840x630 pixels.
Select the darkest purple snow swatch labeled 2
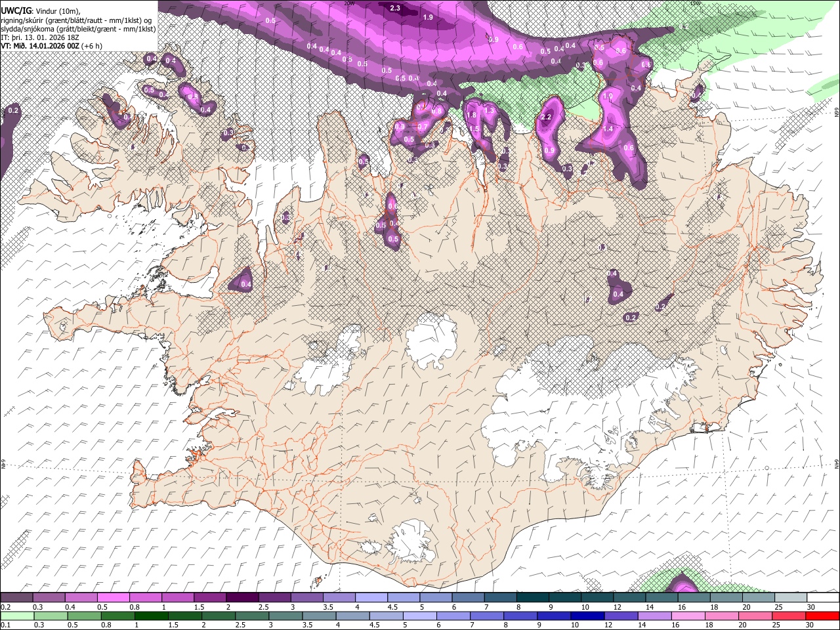point(241,598)
